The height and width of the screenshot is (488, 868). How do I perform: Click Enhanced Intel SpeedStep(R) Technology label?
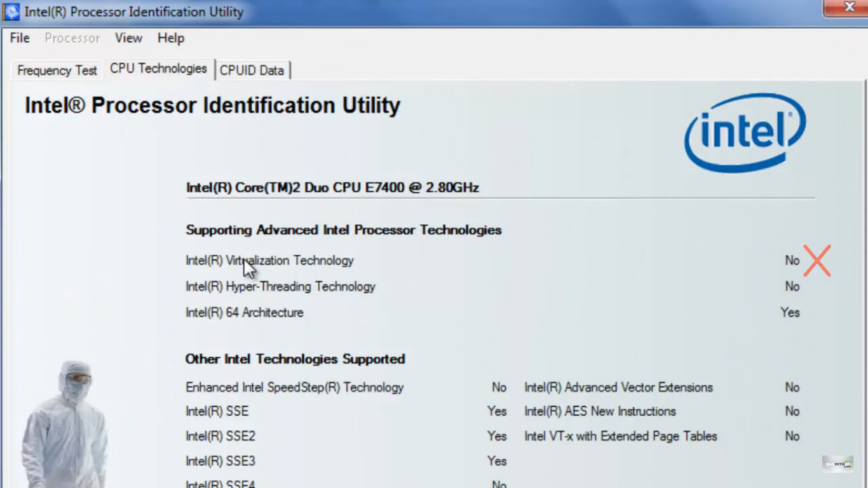coord(295,388)
